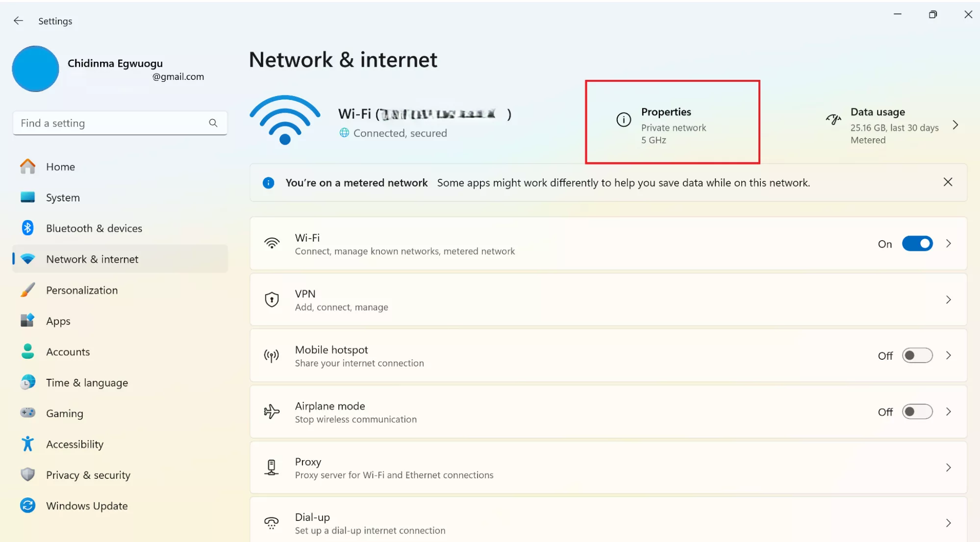This screenshot has height=542, width=980.
Task: Click the Dial-up phone icon
Action: tap(272, 523)
